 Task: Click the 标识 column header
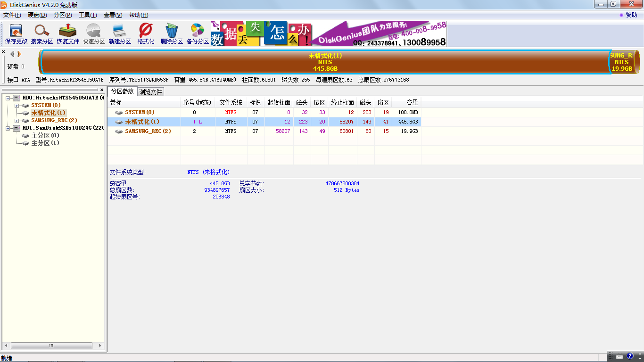pyautogui.click(x=256, y=102)
